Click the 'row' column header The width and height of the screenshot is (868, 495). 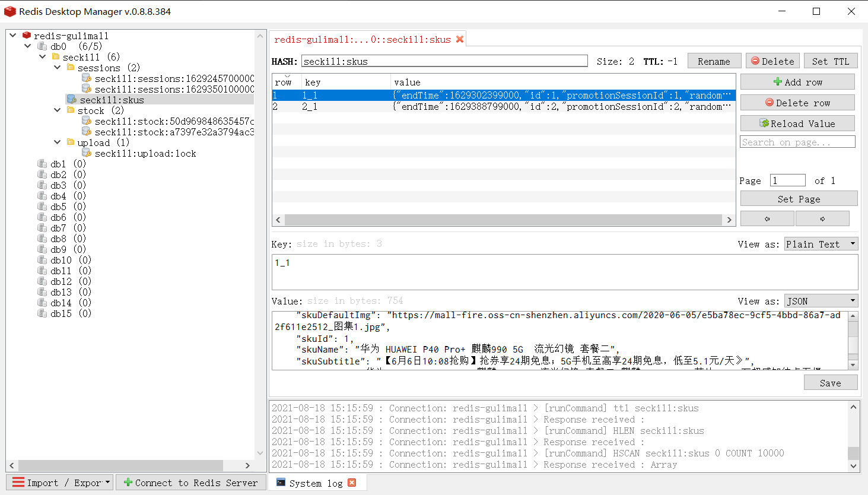point(287,82)
